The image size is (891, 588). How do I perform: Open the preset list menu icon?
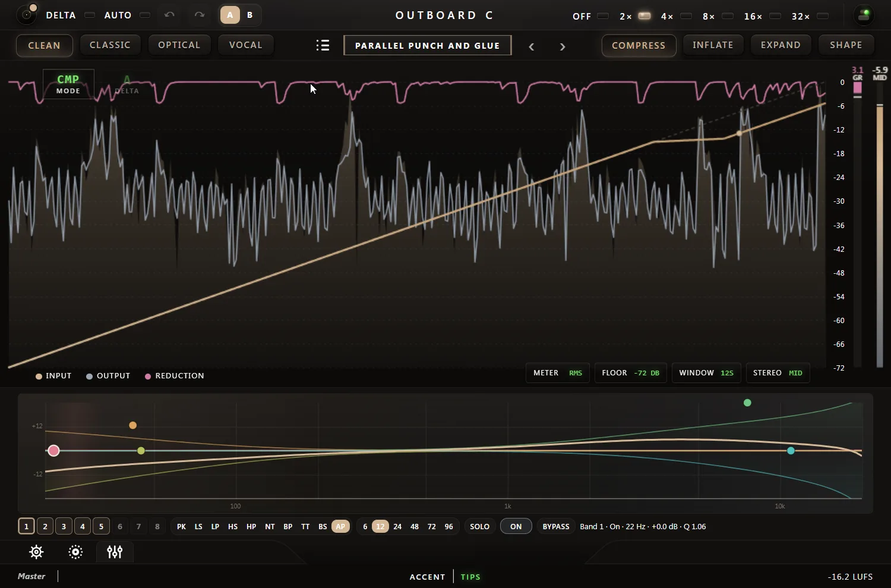[323, 45]
